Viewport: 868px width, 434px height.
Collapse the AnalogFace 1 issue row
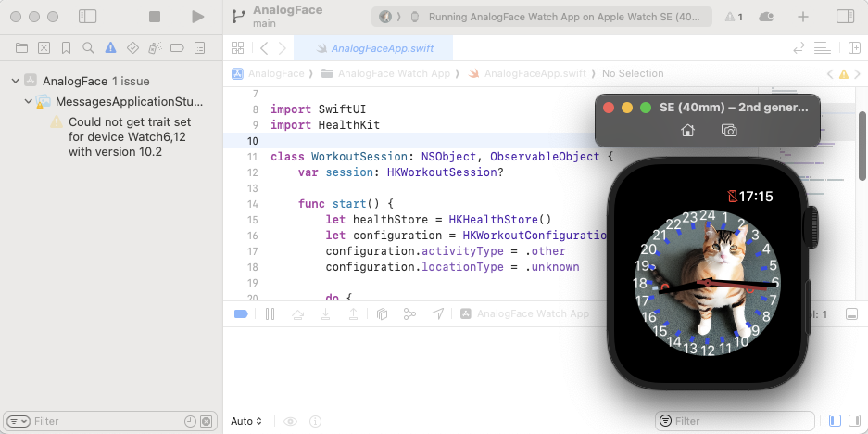[16, 82]
